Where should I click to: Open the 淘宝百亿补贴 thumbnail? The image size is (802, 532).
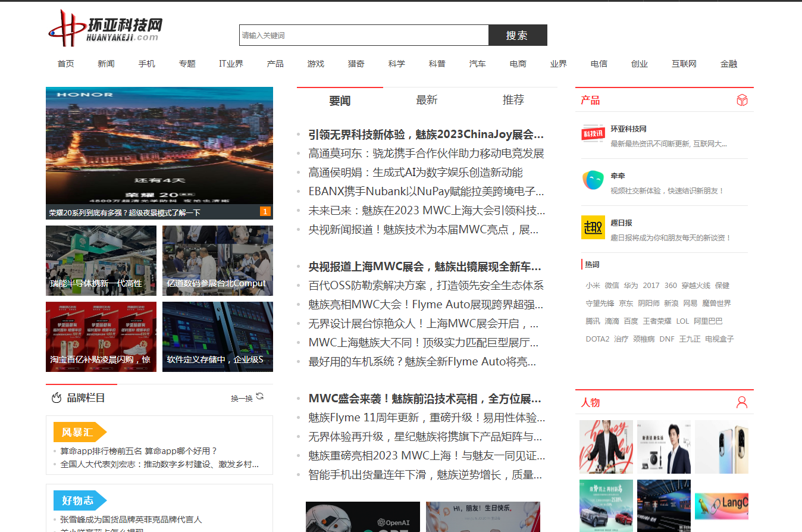pyautogui.click(x=101, y=337)
